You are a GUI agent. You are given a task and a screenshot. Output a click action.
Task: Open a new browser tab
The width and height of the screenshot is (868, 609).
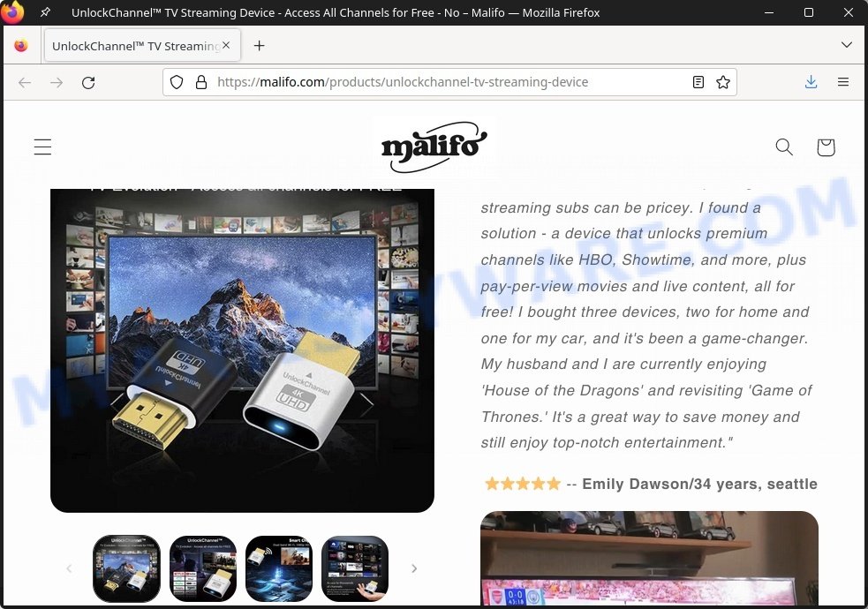point(259,46)
